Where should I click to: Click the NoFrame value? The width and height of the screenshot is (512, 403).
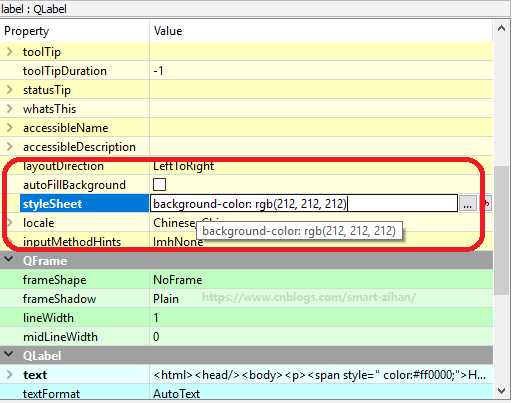(x=178, y=280)
